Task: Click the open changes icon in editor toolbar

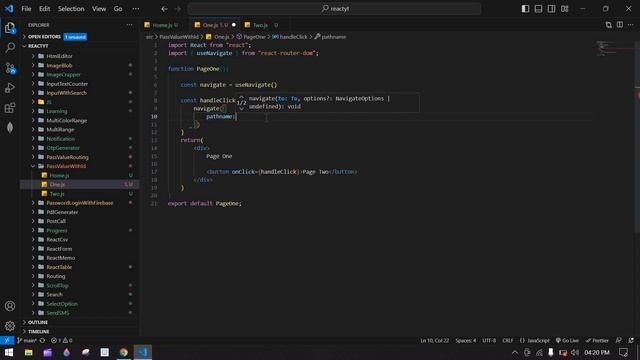Action: click(x=609, y=25)
